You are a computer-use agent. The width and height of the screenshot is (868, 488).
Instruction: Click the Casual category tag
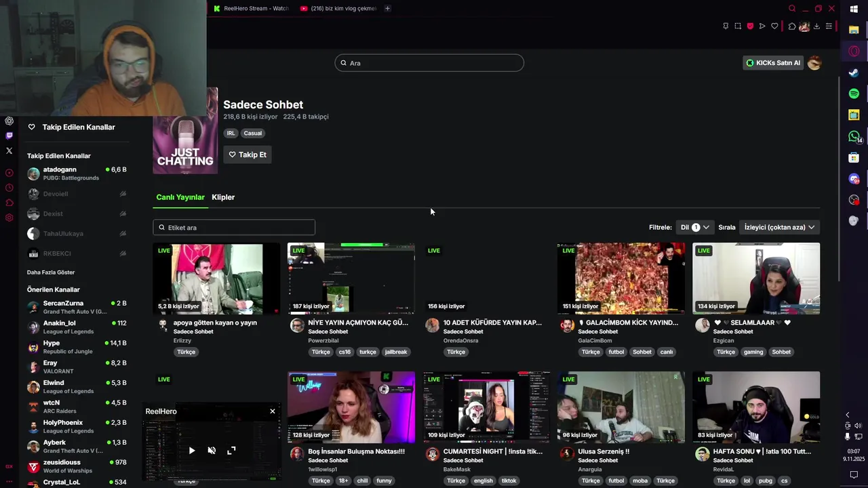point(253,134)
